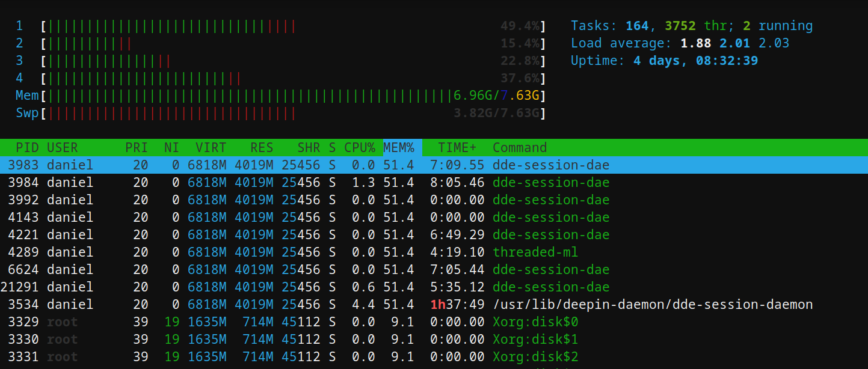Click the Load average line
Screen dimensions: 868x369
[x=680, y=44]
